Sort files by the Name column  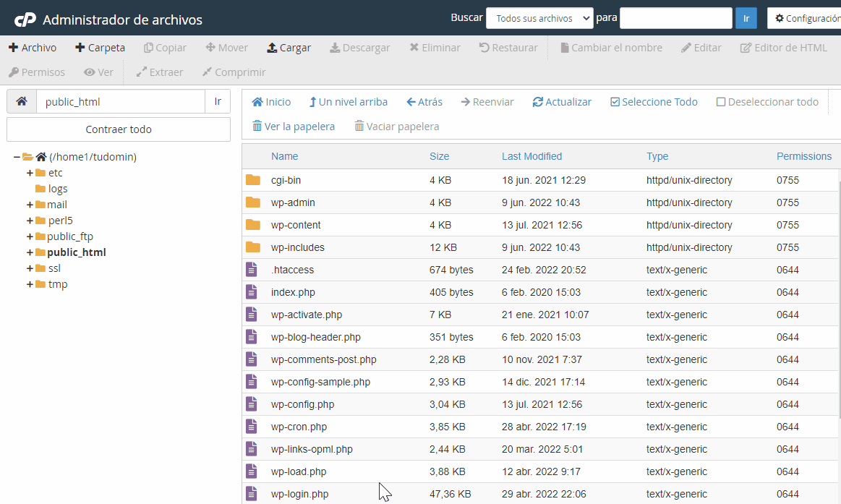point(284,157)
